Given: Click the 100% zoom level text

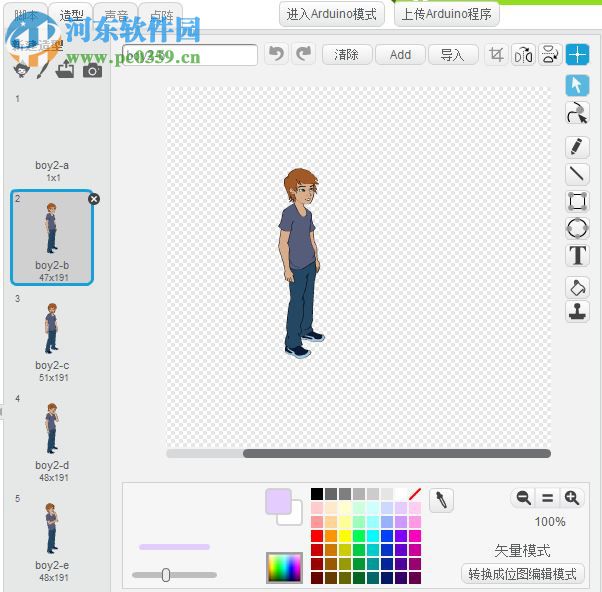Looking at the screenshot, I should (550, 522).
